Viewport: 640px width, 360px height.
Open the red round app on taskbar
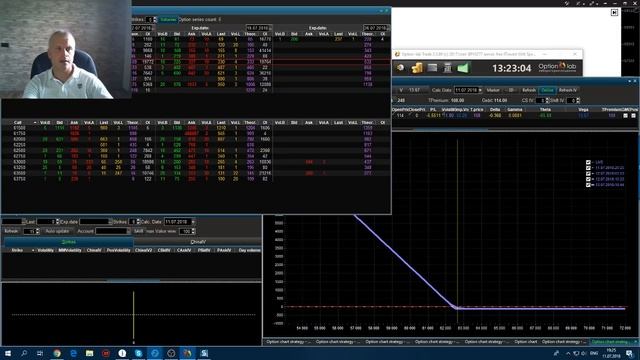106,353
